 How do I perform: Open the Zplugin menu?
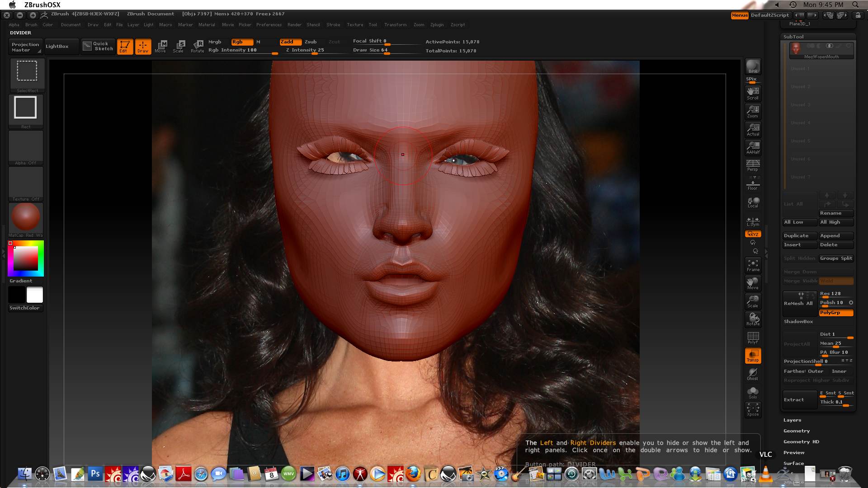pyautogui.click(x=437, y=25)
